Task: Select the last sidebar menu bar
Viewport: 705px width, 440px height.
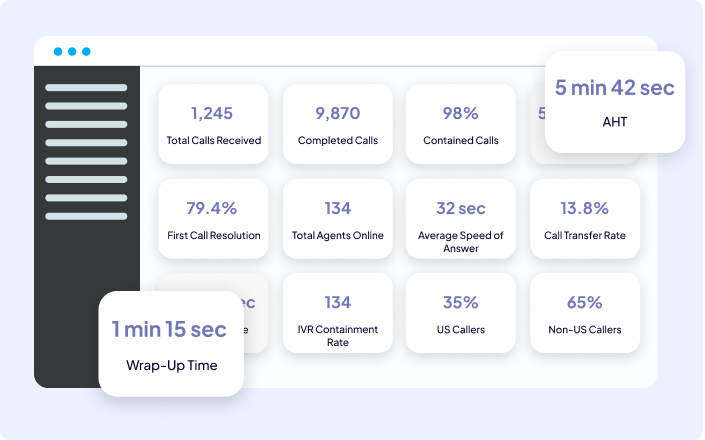Action: point(86,216)
